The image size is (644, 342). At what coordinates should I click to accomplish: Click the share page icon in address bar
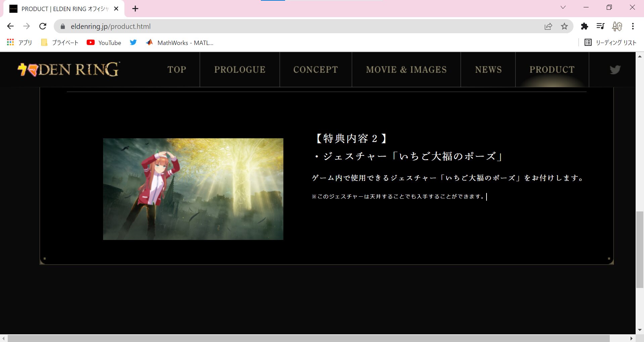[x=548, y=26]
